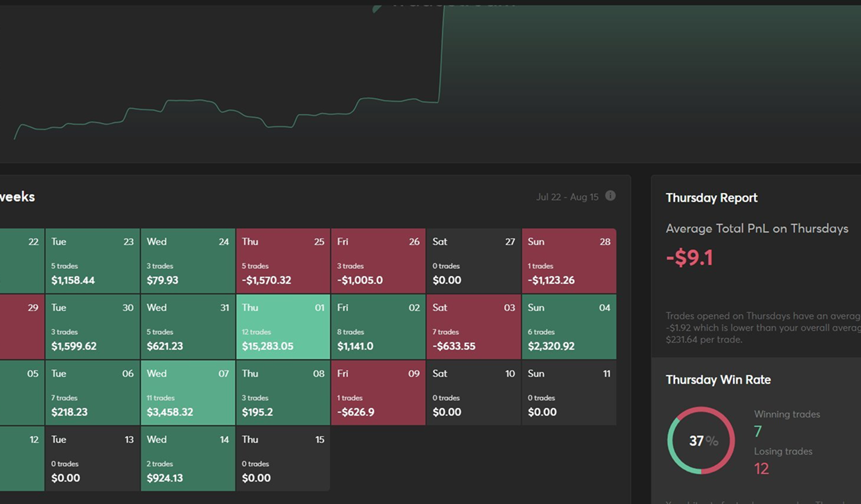Select Tuesday 23 cell with $1,158.44
861x504 pixels.
pos(93,261)
